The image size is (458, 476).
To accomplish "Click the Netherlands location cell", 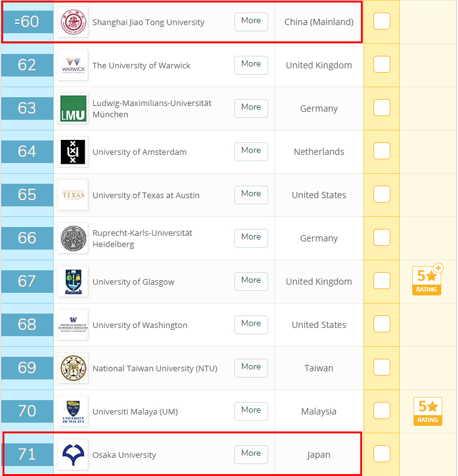I will click(x=319, y=152).
